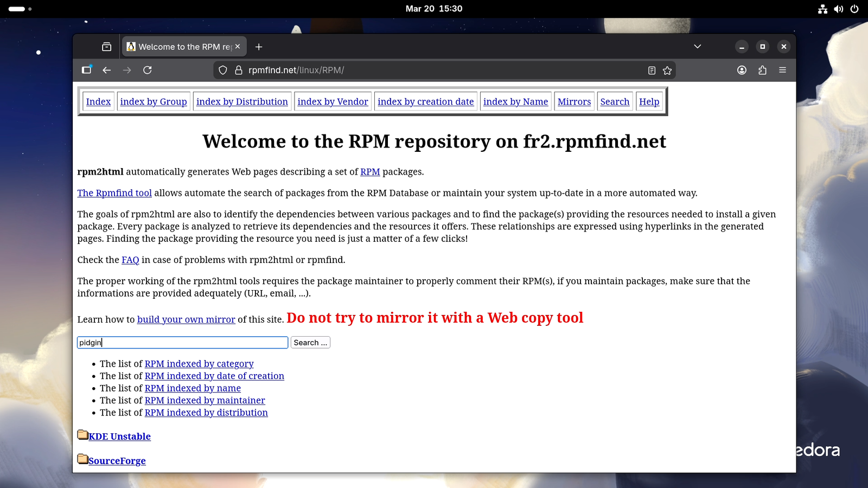
Task: Toggle reader view icon
Action: pyautogui.click(x=652, y=70)
